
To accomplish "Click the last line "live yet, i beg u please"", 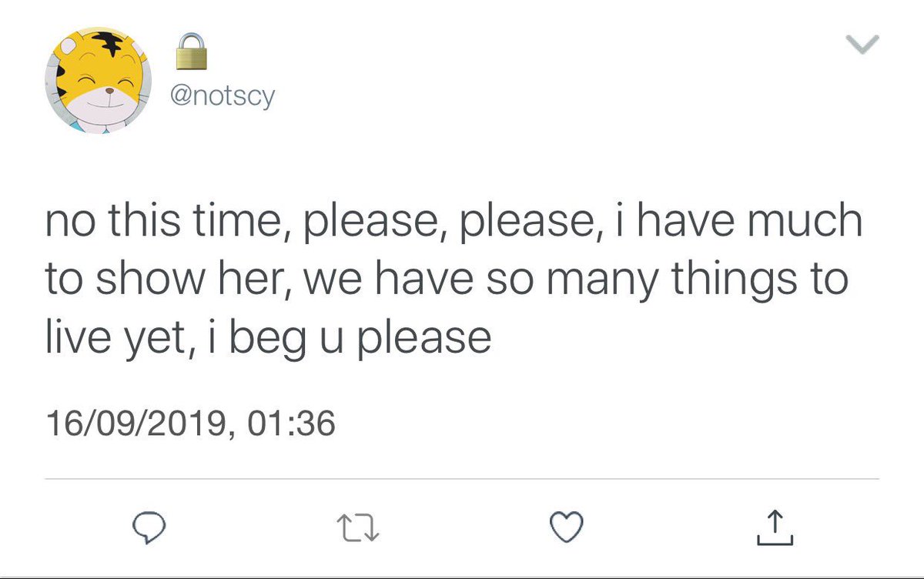I will (268, 337).
